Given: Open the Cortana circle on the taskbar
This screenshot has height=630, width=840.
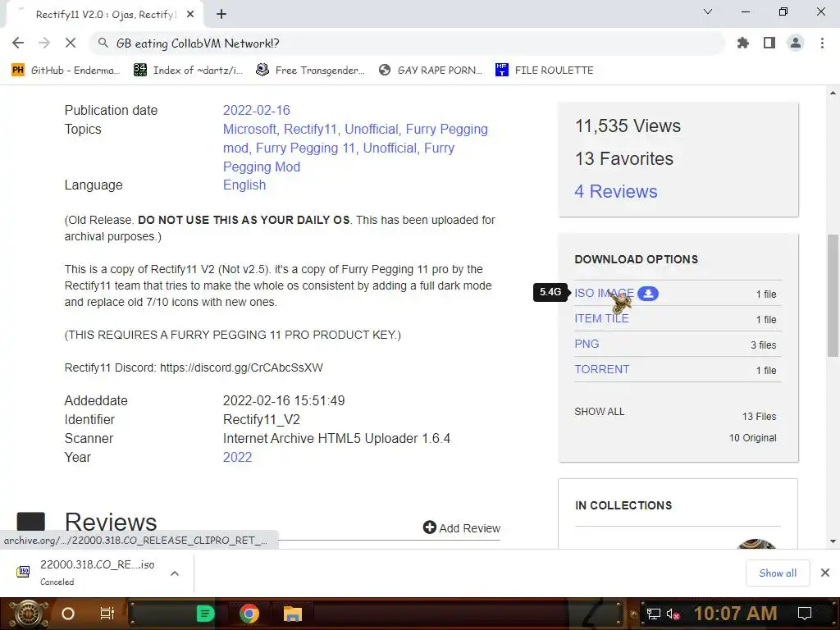Looking at the screenshot, I should tap(68, 614).
